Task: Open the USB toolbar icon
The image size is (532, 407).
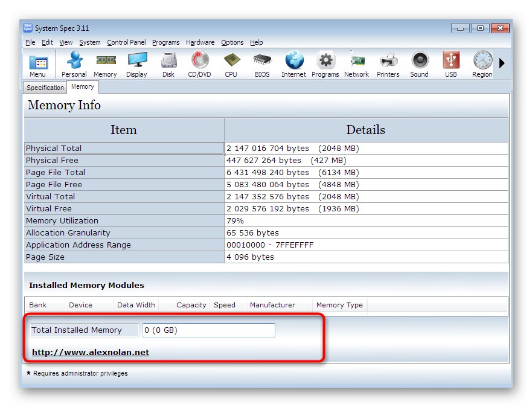Action: click(451, 65)
